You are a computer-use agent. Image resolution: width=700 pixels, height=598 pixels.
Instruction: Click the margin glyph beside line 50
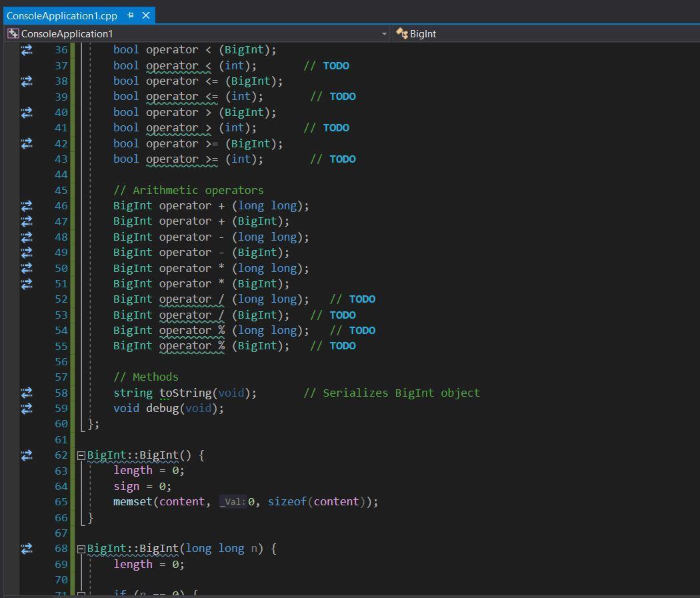coord(27,268)
